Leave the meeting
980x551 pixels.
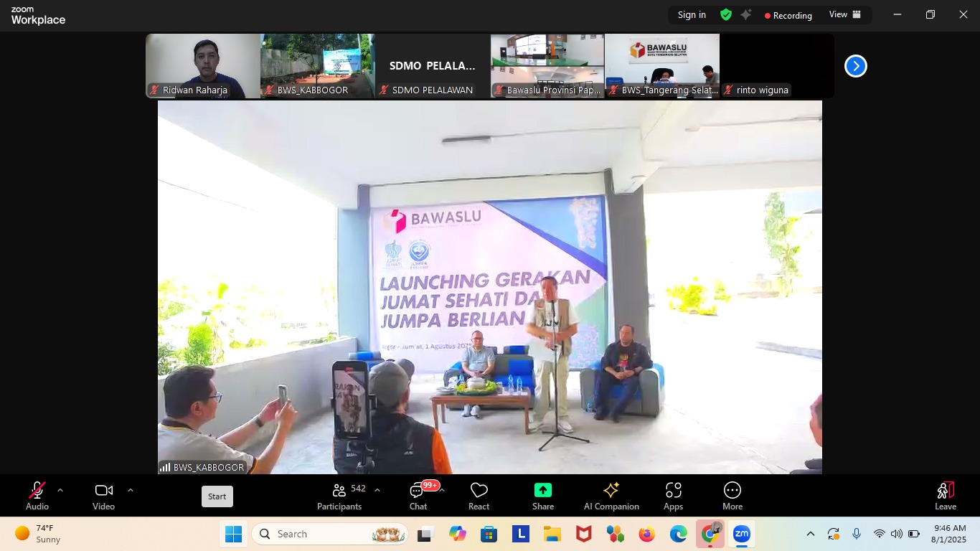pos(945,496)
